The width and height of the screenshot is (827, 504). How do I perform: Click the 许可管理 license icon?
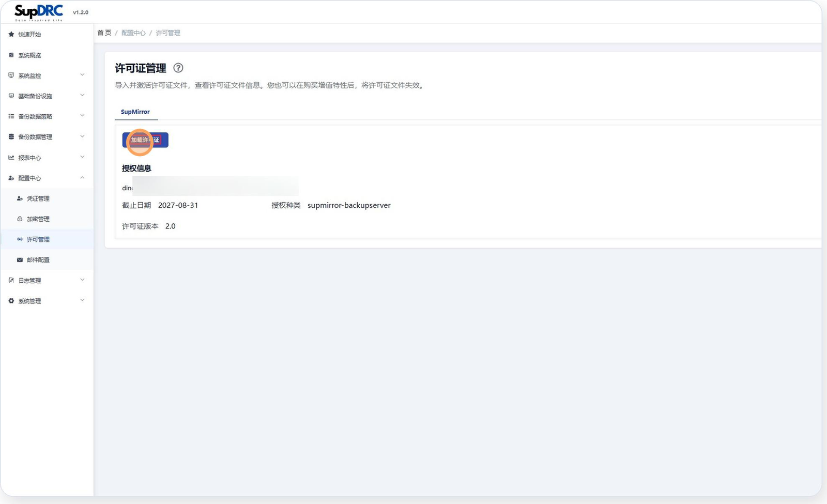[20, 239]
